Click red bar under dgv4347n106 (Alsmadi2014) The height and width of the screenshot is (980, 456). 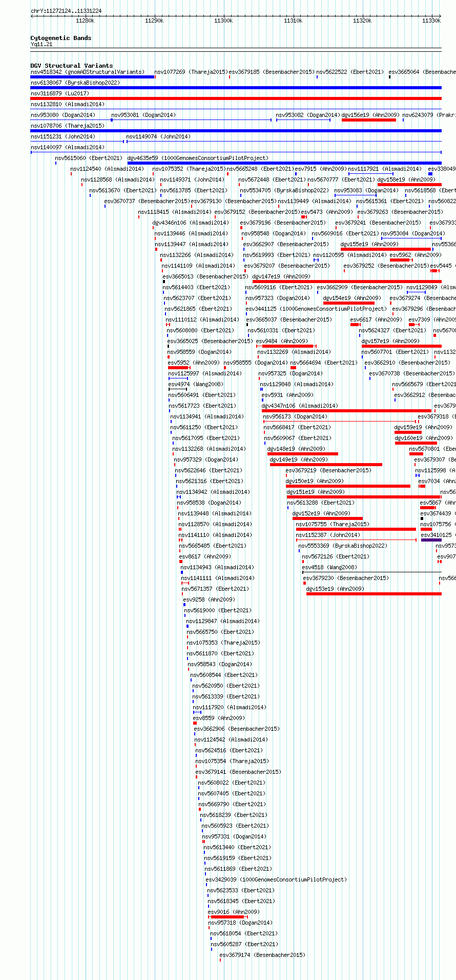click(x=347, y=411)
